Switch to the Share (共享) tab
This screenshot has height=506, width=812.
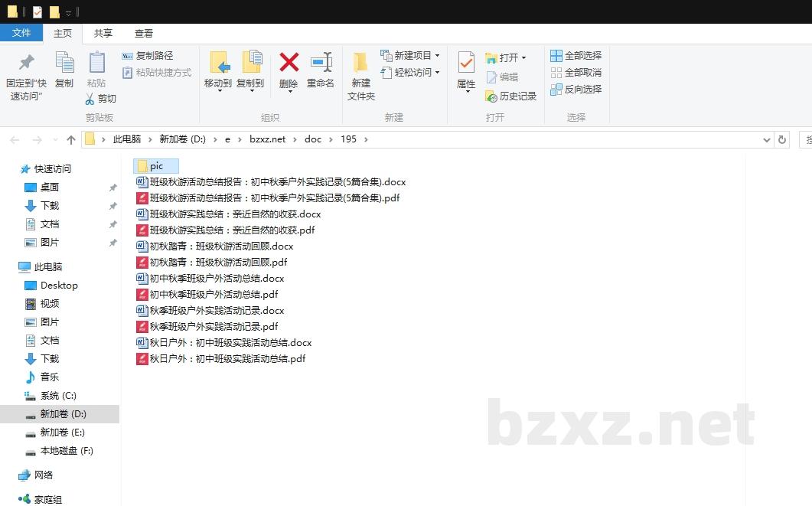pos(103,34)
